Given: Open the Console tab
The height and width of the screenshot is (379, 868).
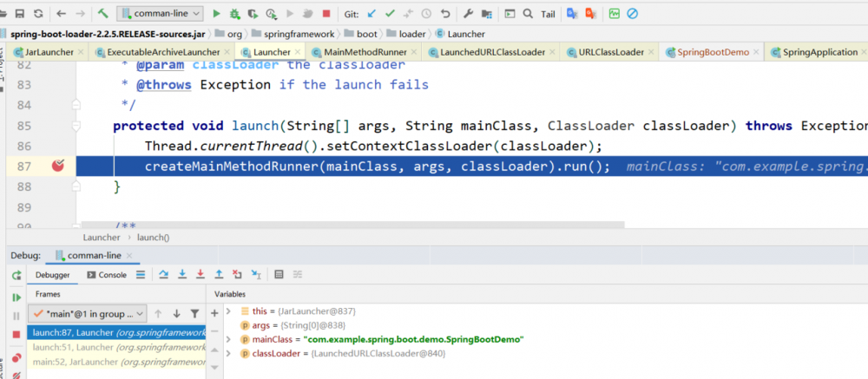Looking at the screenshot, I should tap(107, 275).
